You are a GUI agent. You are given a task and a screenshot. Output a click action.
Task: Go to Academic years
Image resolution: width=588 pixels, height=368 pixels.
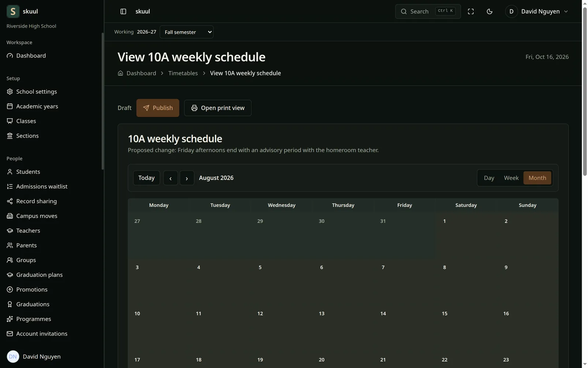pyautogui.click(x=51, y=106)
